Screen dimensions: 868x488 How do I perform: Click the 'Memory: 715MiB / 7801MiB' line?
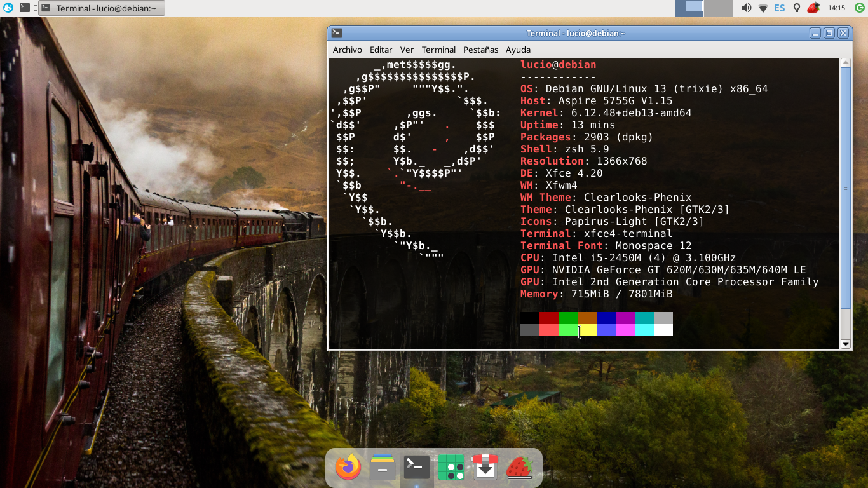597,294
